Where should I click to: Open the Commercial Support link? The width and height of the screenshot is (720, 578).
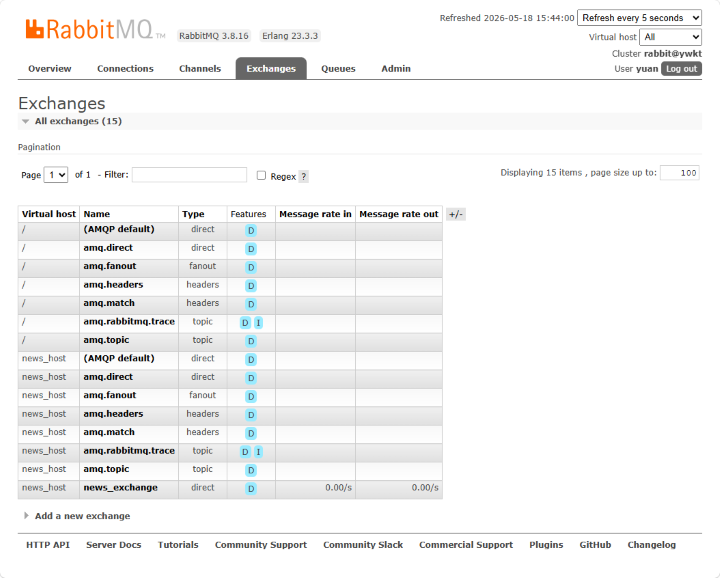466,545
